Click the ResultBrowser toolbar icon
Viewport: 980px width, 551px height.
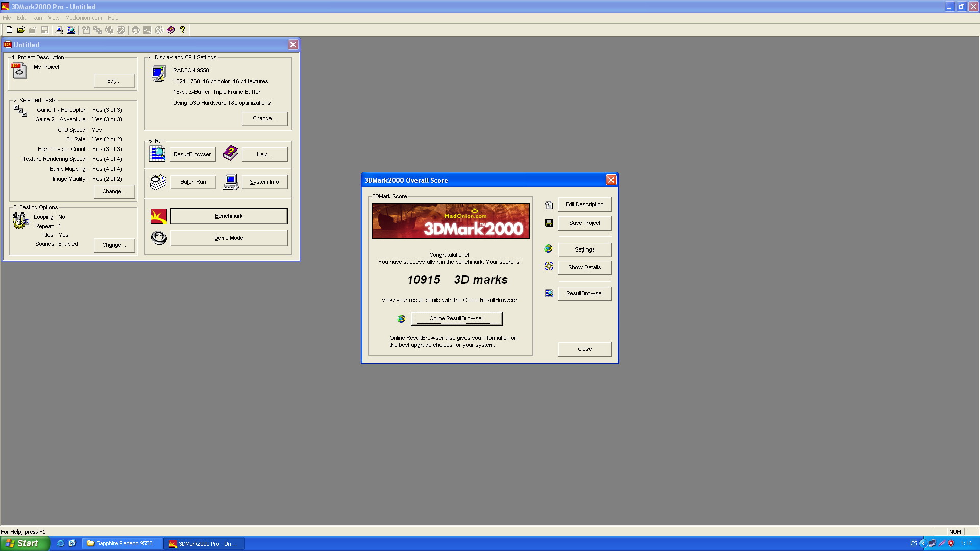[x=71, y=30]
